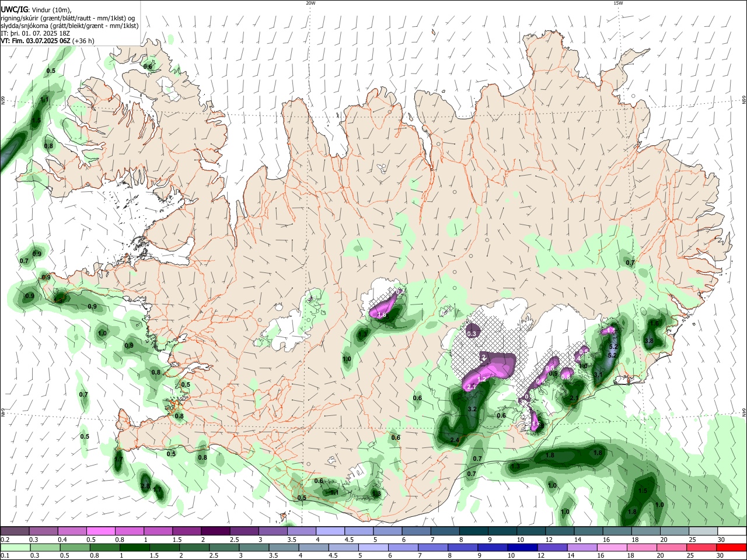Viewport: 747px width, 560px height.
Task: Click the '2.4' precipitation value on the map
Action: (455, 440)
